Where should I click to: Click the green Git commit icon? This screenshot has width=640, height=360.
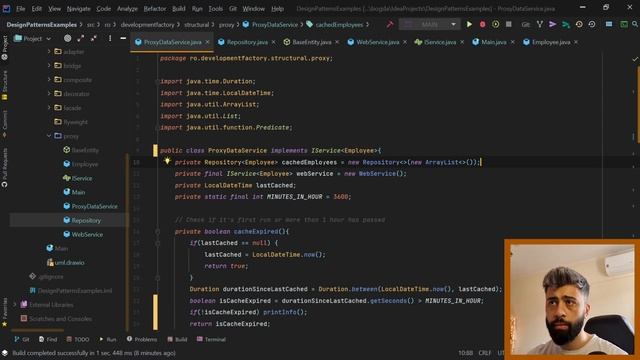(566, 24)
